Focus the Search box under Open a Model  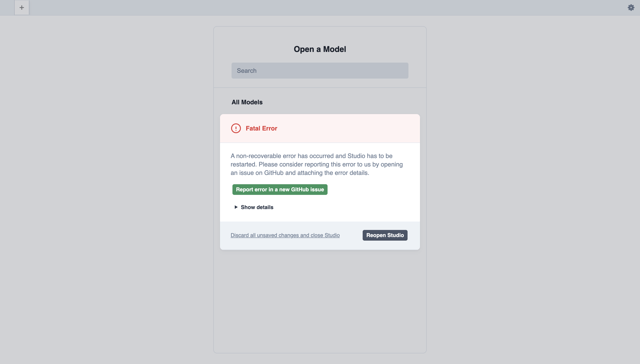coord(320,71)
